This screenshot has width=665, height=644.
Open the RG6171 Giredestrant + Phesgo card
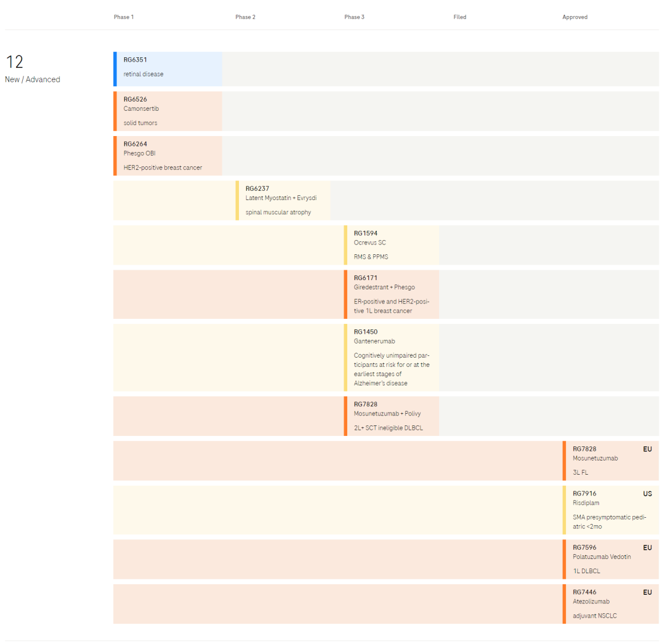(x=392, y=294)
